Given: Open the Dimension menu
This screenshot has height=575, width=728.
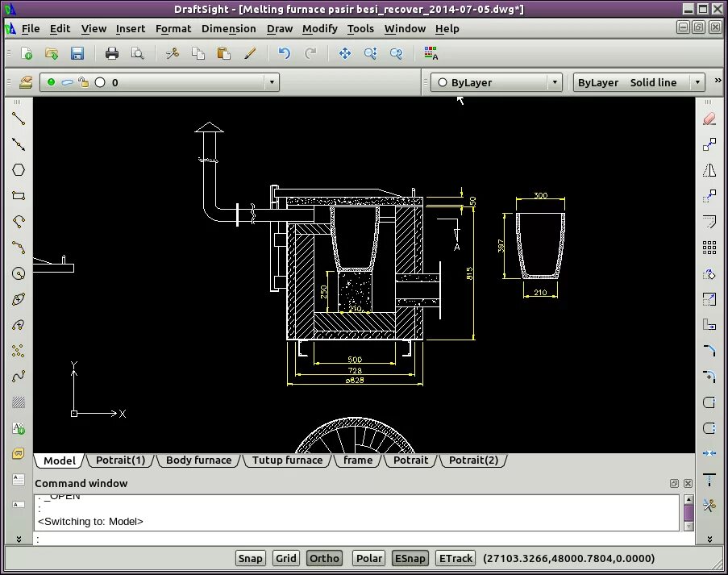Looking at the screenshot, I should (228, 29).
